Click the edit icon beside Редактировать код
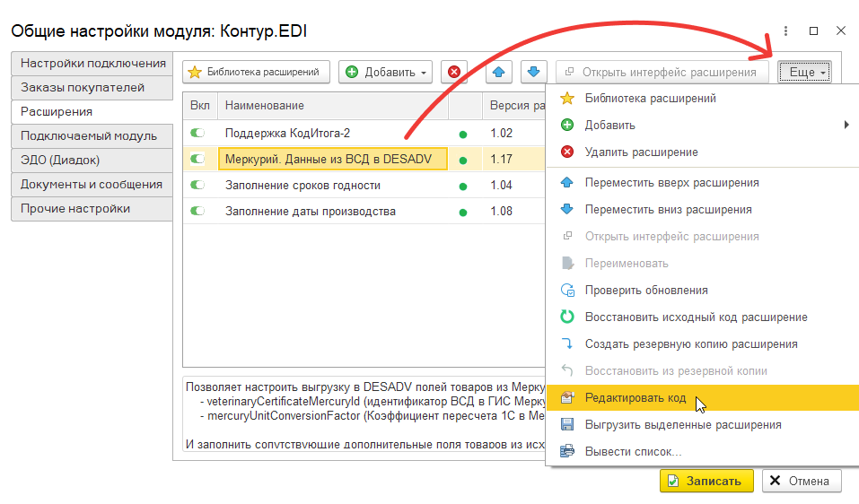Viewport: 859px width, 504px height. pyautogui.click(x=567, y=398)
